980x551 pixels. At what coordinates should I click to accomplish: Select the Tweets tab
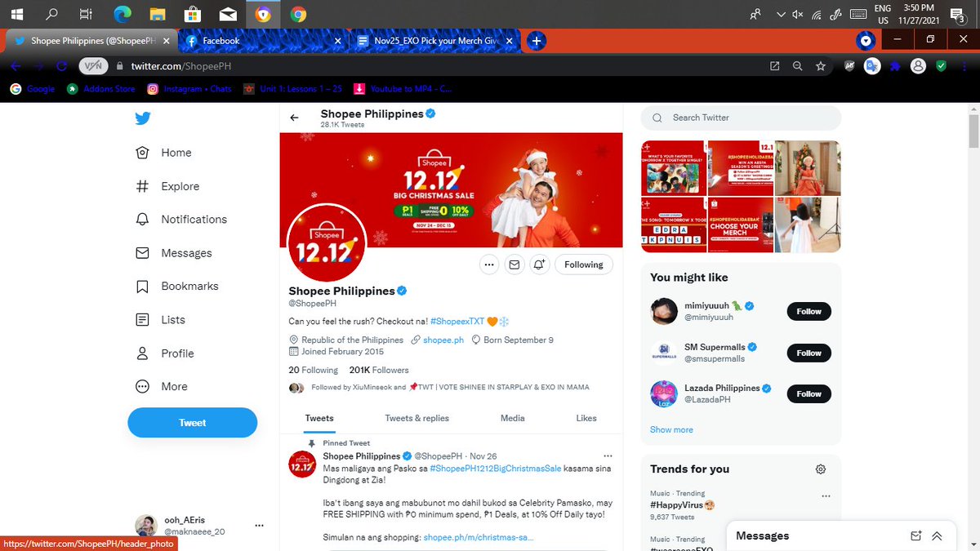(319, 418)
